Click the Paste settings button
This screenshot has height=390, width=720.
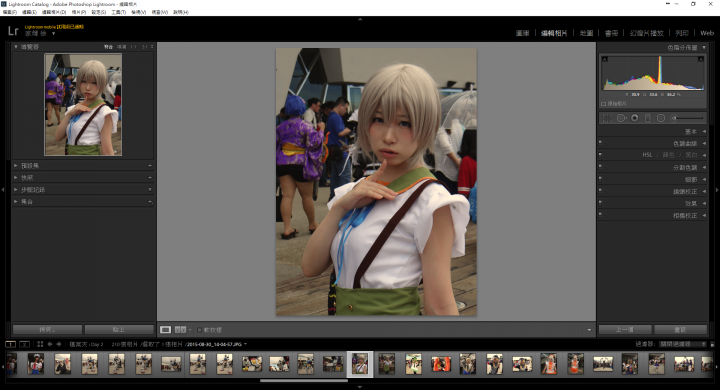pyautogui.click(x=119, y=329)
